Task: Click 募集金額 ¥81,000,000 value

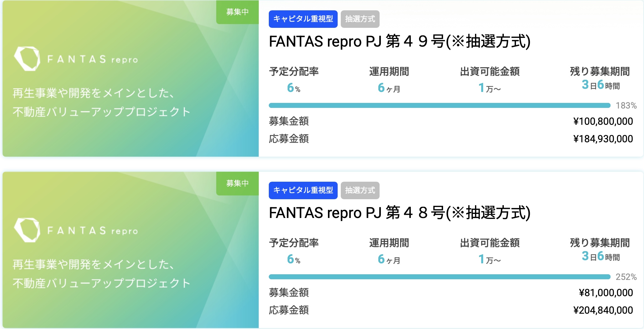Action: (x=606, y=293)
